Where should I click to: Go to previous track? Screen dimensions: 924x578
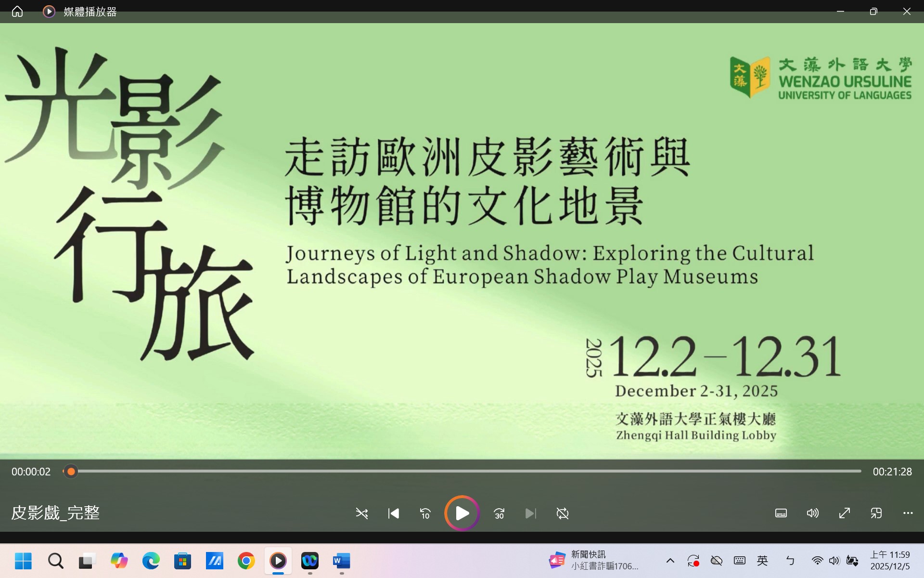click(x=394, y=513)
